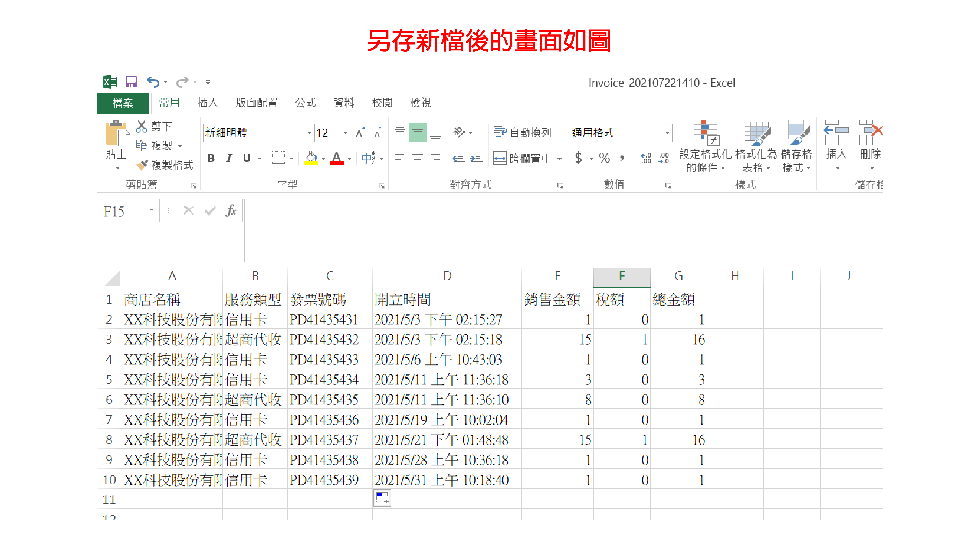Apply red font color swatch
Image resolution: width=980 pixels, height=538 pixels.
coord(337,158)
